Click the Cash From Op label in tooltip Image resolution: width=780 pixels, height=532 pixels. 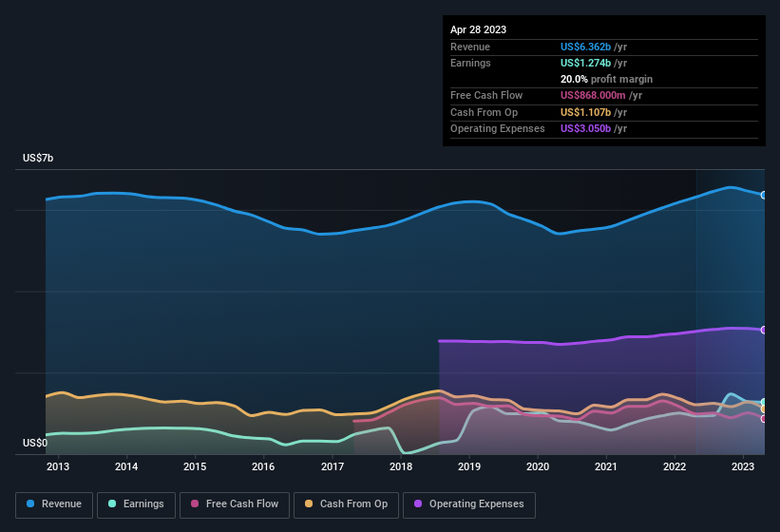[484, 112]
